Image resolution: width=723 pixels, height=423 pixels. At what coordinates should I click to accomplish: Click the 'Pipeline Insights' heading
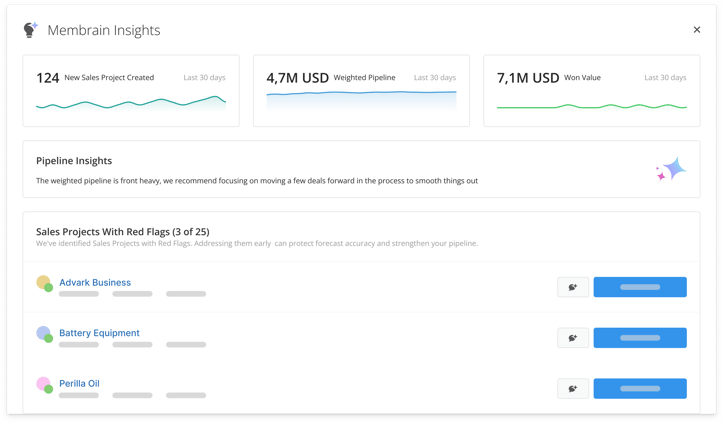[x=74, y=161]
